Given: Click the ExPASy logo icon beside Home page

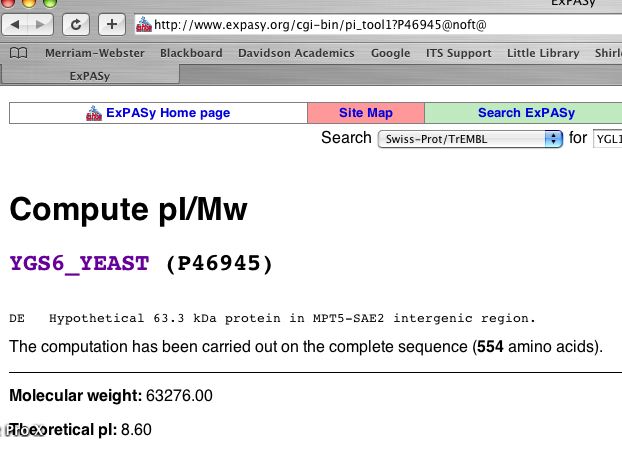Looking at the screenshot, I should 95,113.
